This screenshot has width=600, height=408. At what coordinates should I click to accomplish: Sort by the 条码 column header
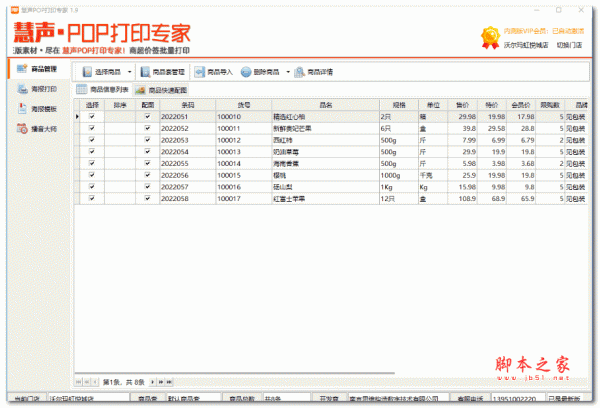click(188, 105)
